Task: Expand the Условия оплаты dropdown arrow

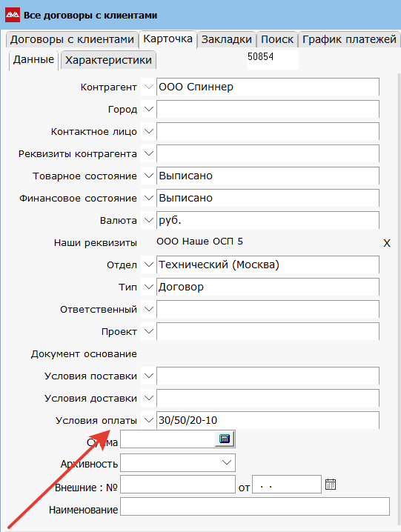Action: coord(148,420)
